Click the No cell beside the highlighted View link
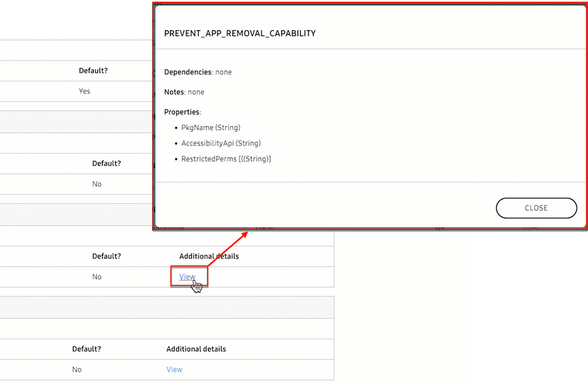Viewport: 588px width, 383px height. click(97, 277)
